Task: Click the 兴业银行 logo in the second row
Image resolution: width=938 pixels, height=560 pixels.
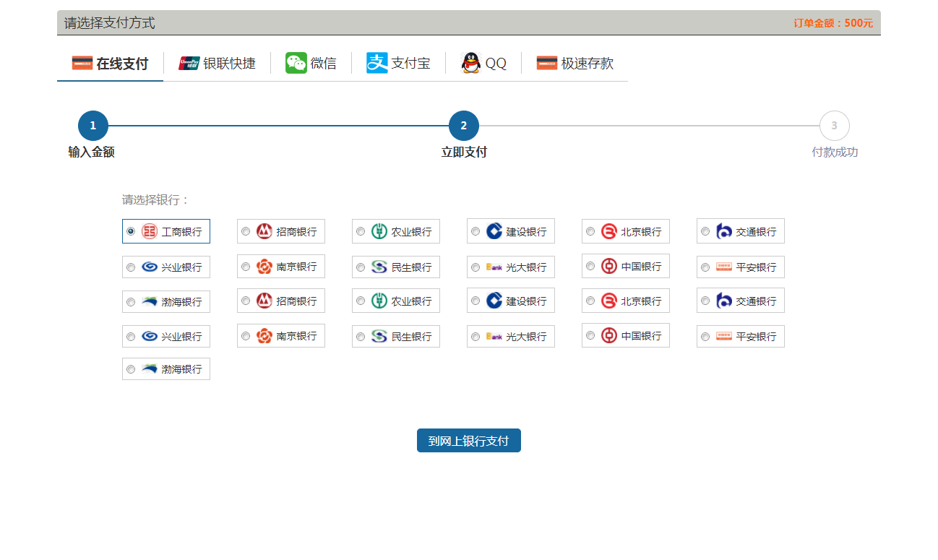Action: [x=150, y=267]
